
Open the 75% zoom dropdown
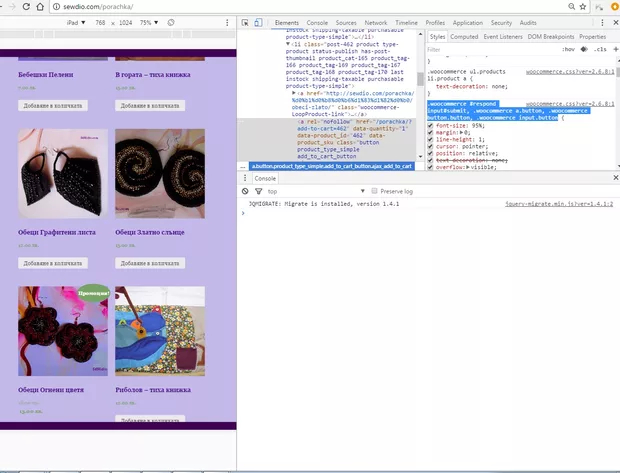tap(147, 22)
